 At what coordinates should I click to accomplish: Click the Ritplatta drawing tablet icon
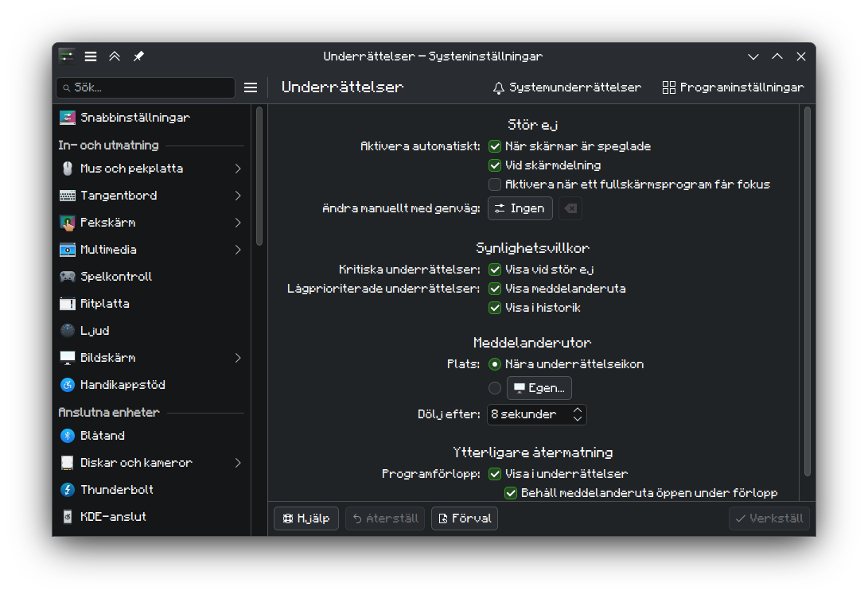click(x=68, y=304)
